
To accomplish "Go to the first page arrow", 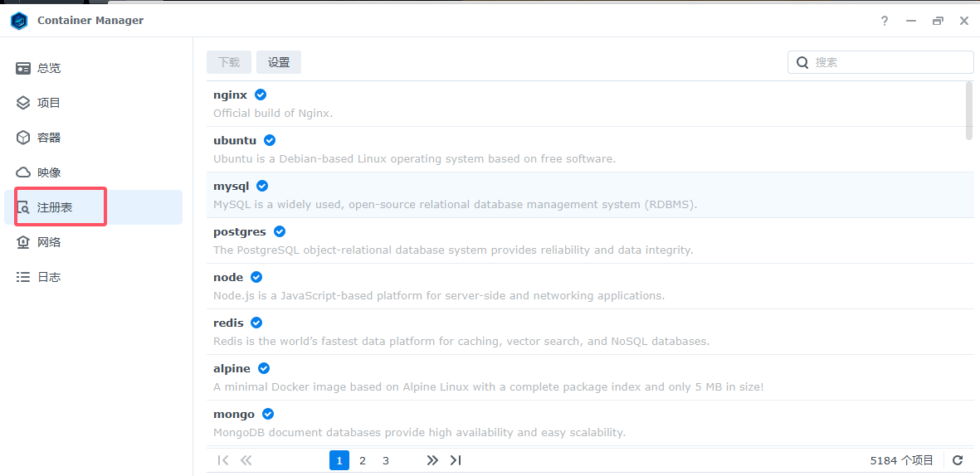I will point(222,460).
